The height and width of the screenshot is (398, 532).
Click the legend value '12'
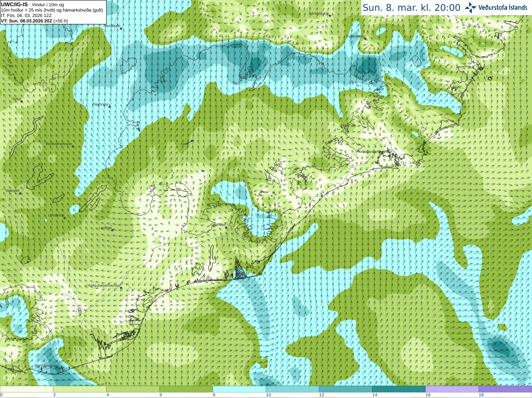point(322,395)
